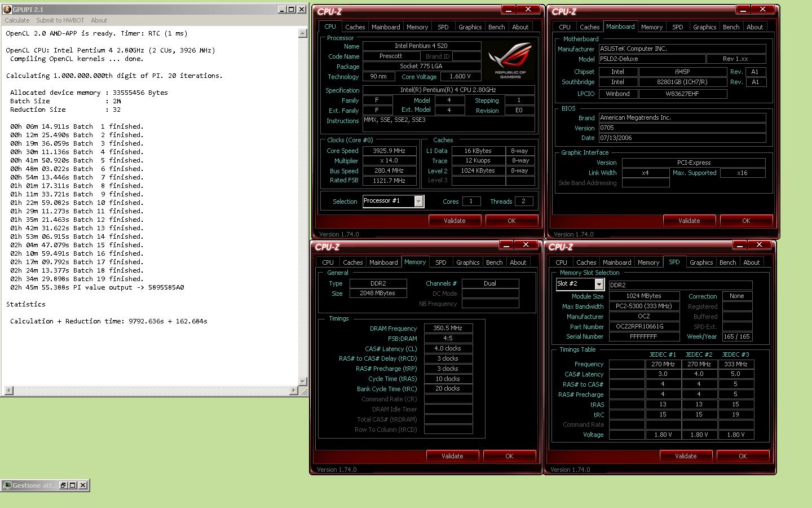The image size is (812, 508).
Task: Switch to Memory tab in Mainboard window
Action: coord(652,27)
